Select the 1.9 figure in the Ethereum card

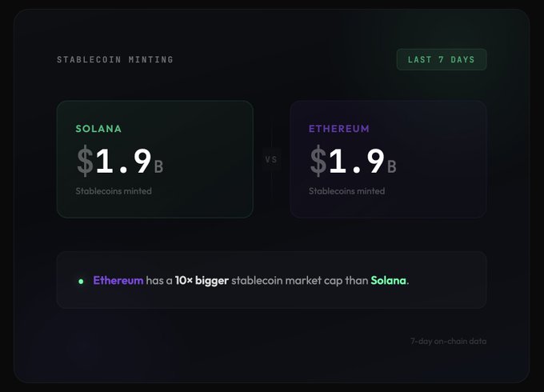tap(356, 162)
